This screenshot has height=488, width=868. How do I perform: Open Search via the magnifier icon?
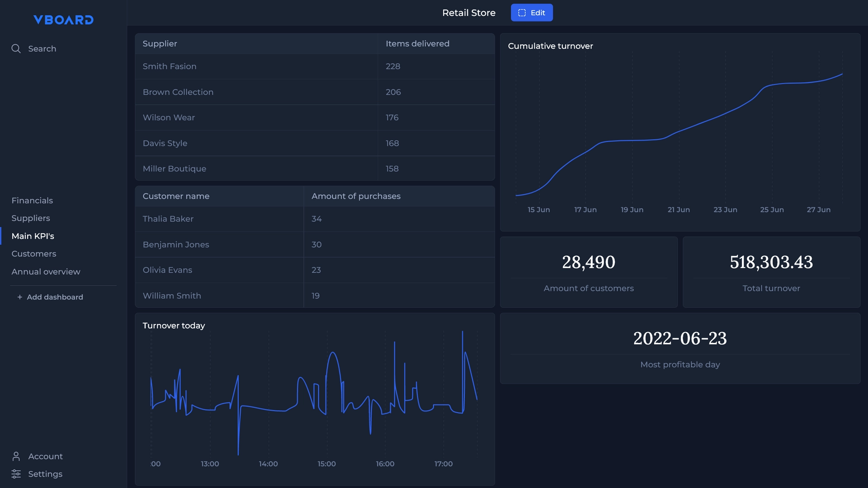tap(16, 48)
